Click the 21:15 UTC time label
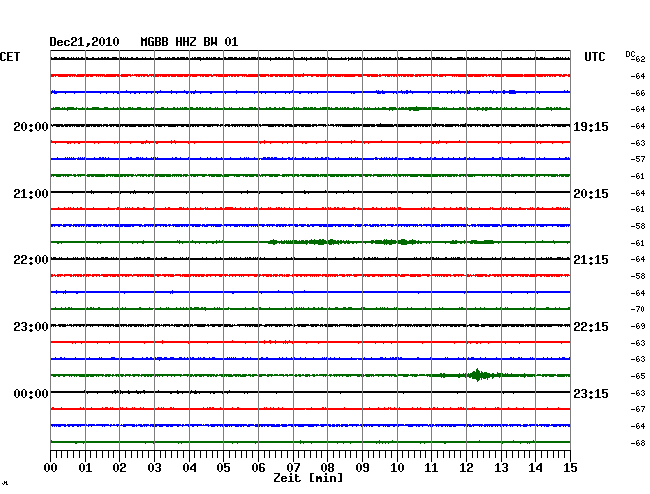Image resolution: width=650 pixels, height=494 pixels. click(x=591, y=260)
